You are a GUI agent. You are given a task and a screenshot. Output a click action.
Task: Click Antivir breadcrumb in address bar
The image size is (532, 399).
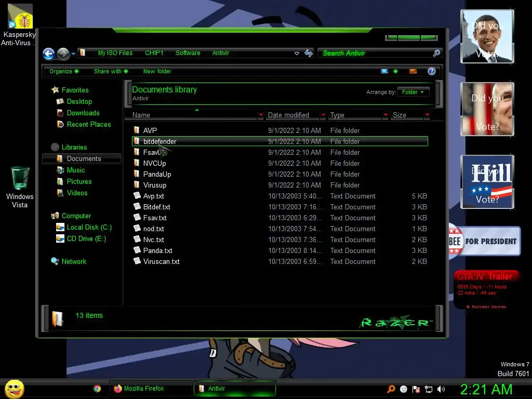tap(220, 53)
